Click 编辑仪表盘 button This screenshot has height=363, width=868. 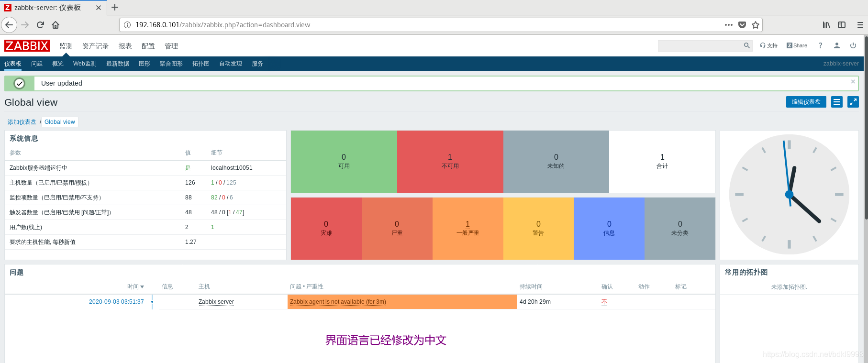coord(806,102)
